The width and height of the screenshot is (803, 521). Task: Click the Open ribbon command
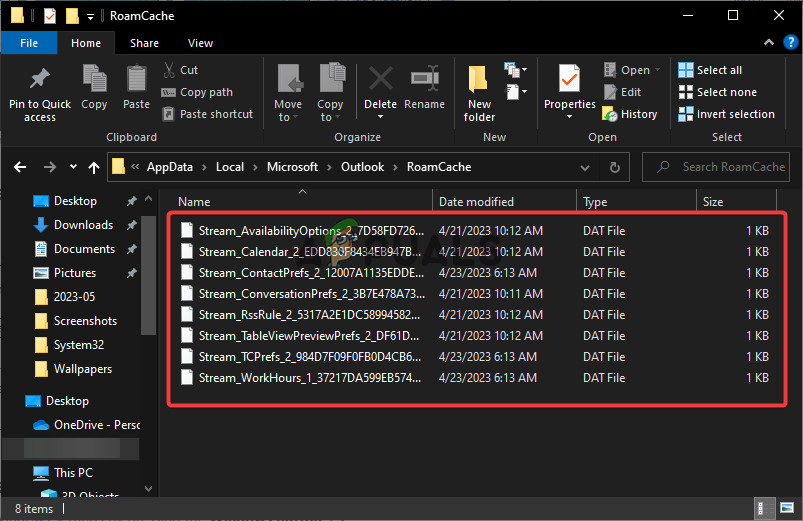click(632, 70)
